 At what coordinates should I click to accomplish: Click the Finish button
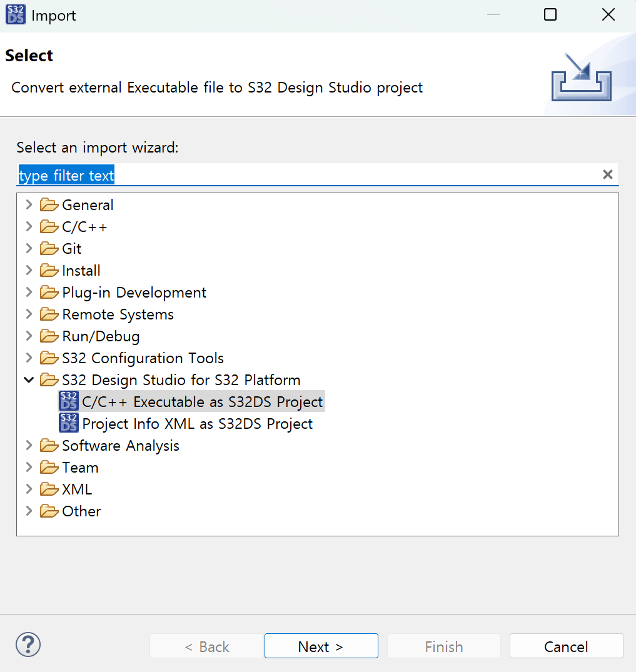444,646
